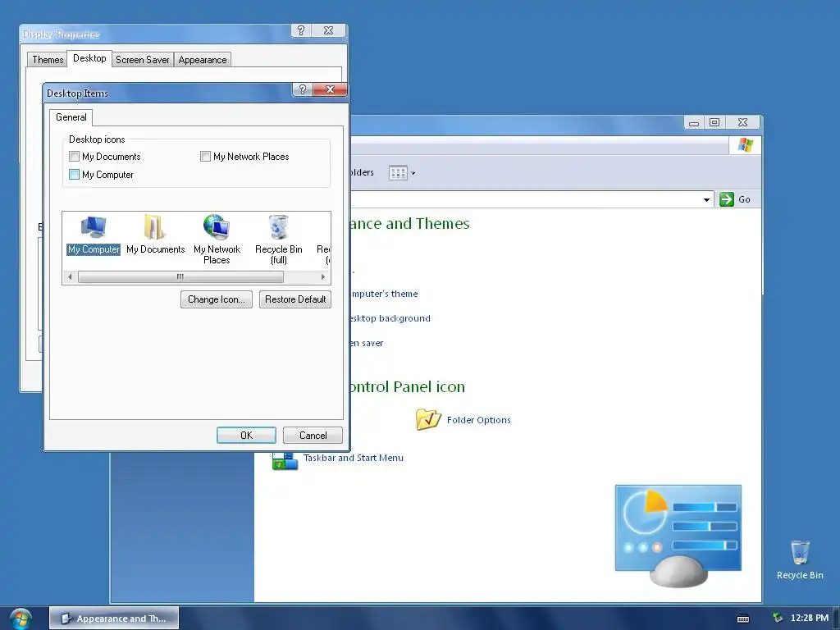Screen dimensions: 840x630
Task: Close the Desktop Items dialog
Action: pyautogui.click(x=330, y=89)
